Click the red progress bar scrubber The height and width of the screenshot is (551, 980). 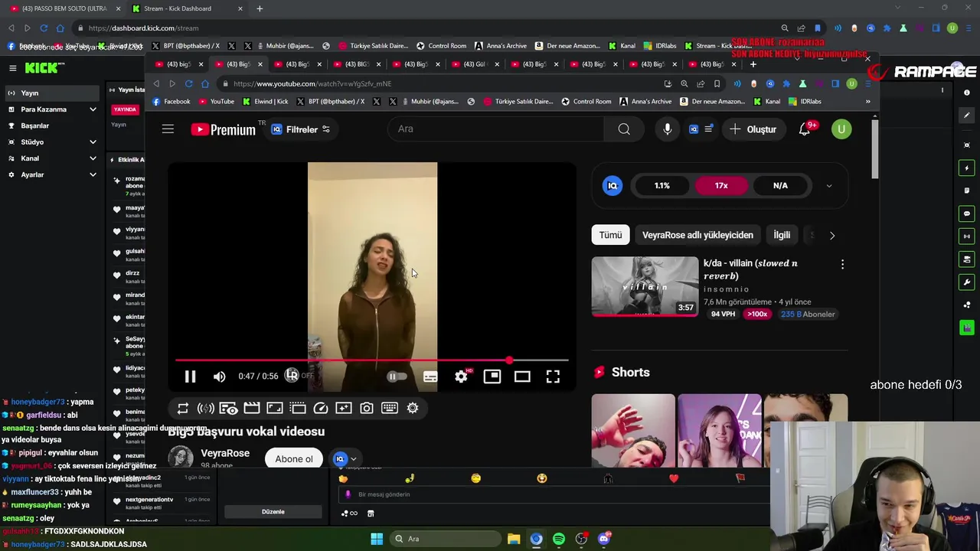click(x=509, y=360)
